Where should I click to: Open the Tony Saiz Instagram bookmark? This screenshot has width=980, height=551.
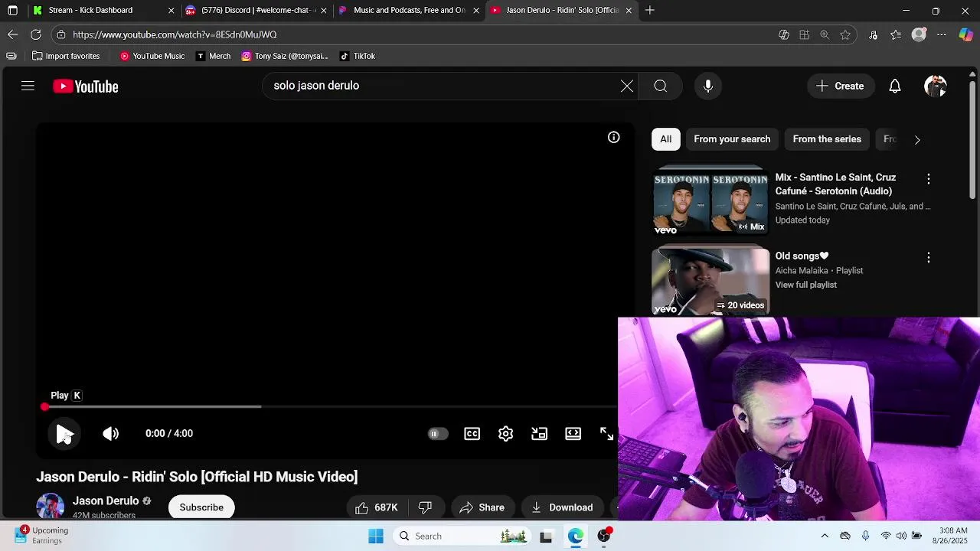pos(284,56)
